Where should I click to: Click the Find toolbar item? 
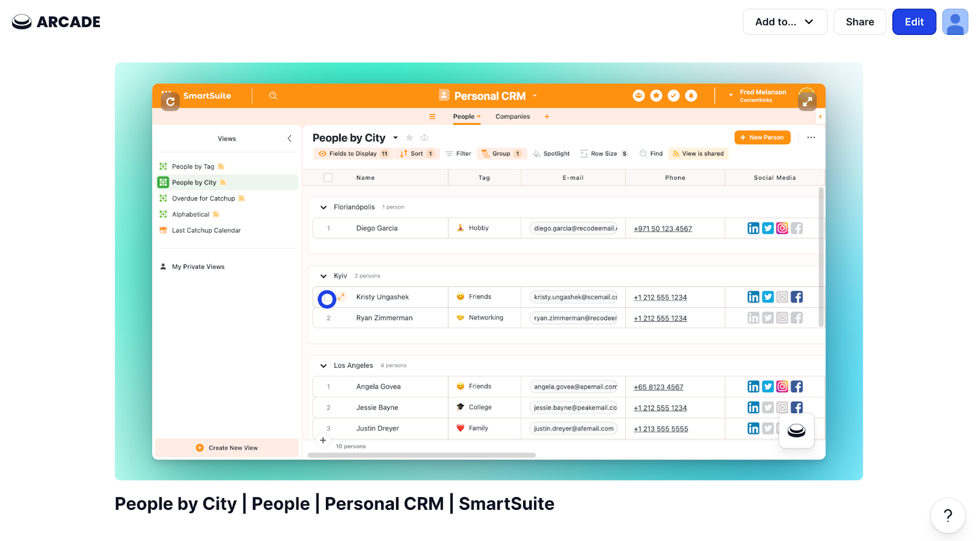click(x=651, y=154)
